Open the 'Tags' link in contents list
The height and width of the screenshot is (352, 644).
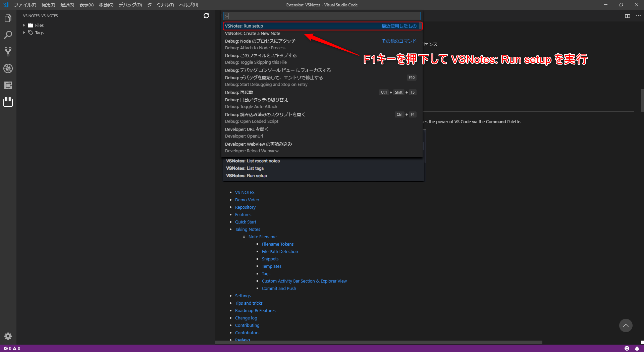[266, 273]
